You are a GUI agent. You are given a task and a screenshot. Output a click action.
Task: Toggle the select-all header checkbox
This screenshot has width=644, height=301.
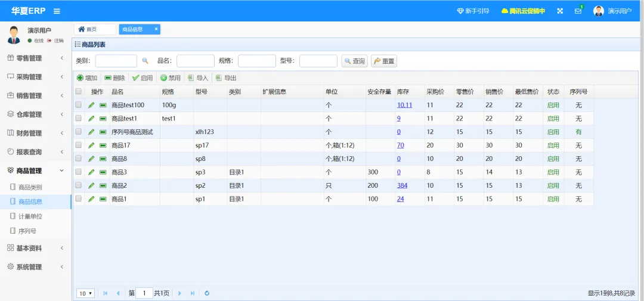[79, 92]
